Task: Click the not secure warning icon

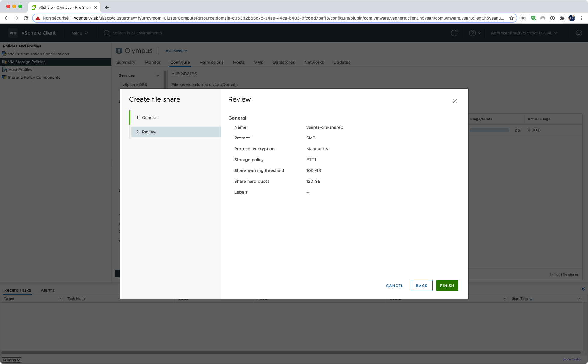Action: click(x=38, y=18)
